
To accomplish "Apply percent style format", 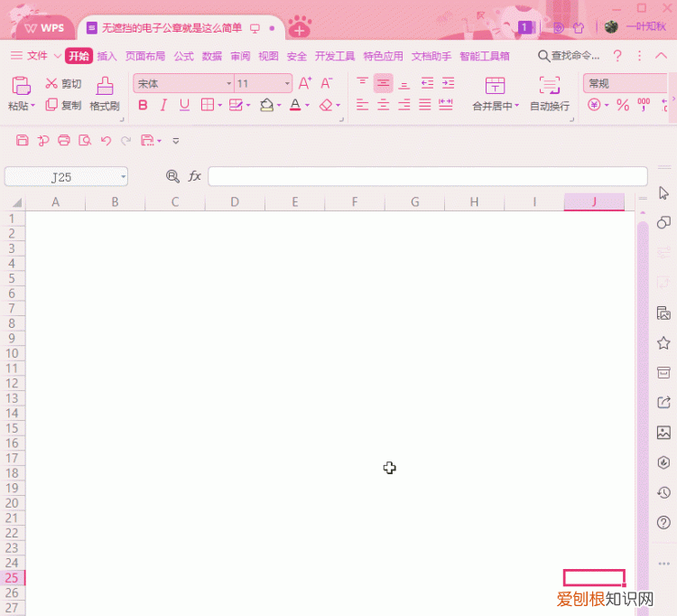I will point(623,105).
